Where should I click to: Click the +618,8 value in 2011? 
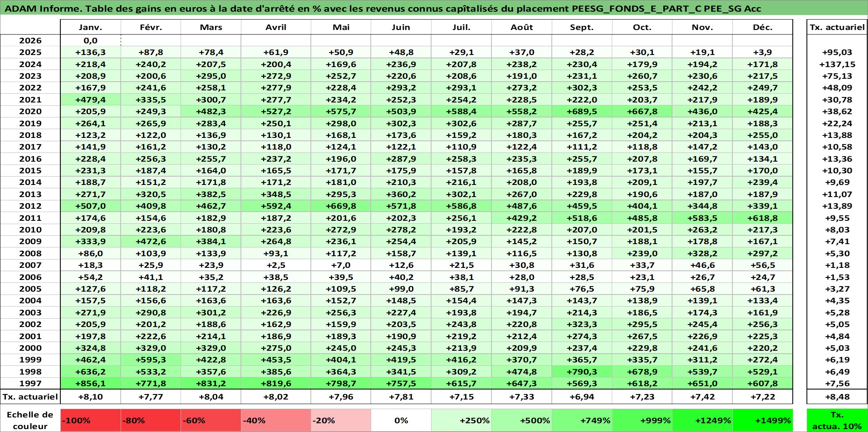(x=763, y=218)
